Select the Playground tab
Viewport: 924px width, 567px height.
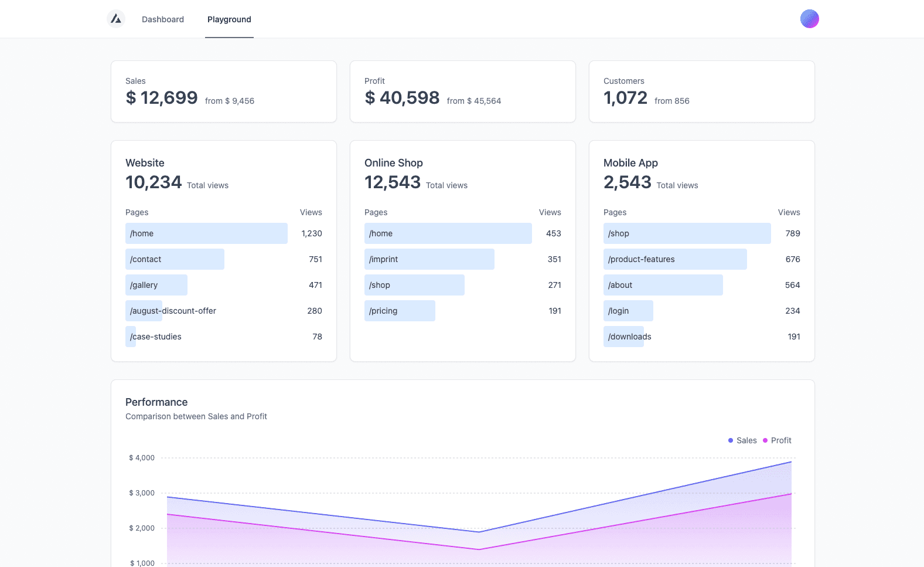[x=229, y=19]
